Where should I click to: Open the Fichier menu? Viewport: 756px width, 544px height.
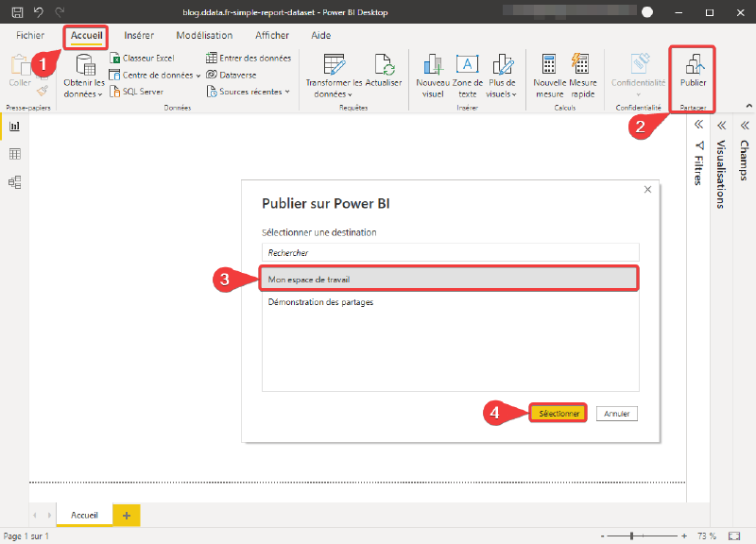(x=30, y=35)
